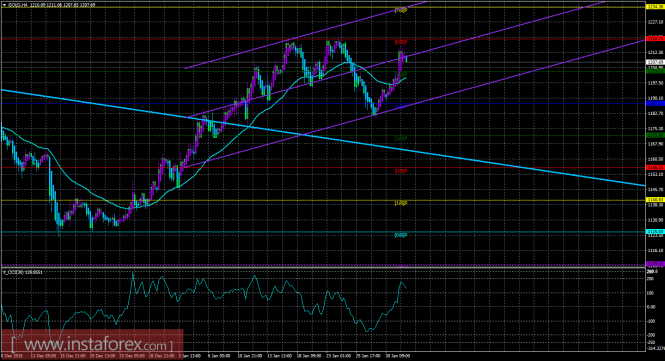Select the yellow 1140.63 price tag

click(x=654, y=199)
